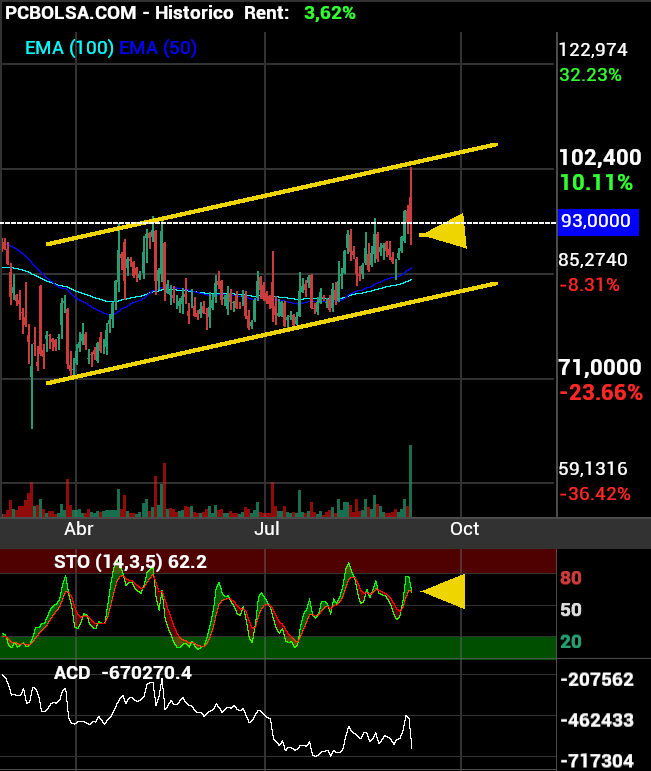The height and width of the screenshot is (771, 651).
Task: Click the 32.23% percentage label
Action: tap(591, 75)
